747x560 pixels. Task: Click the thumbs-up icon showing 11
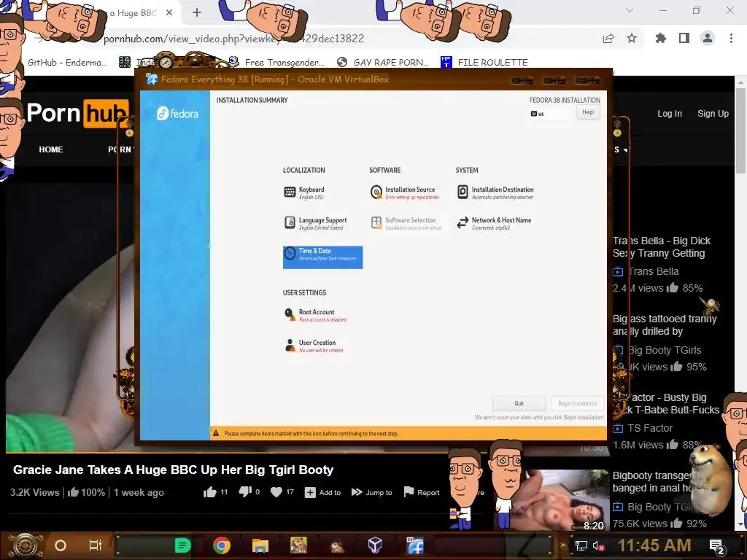point(210,492)
